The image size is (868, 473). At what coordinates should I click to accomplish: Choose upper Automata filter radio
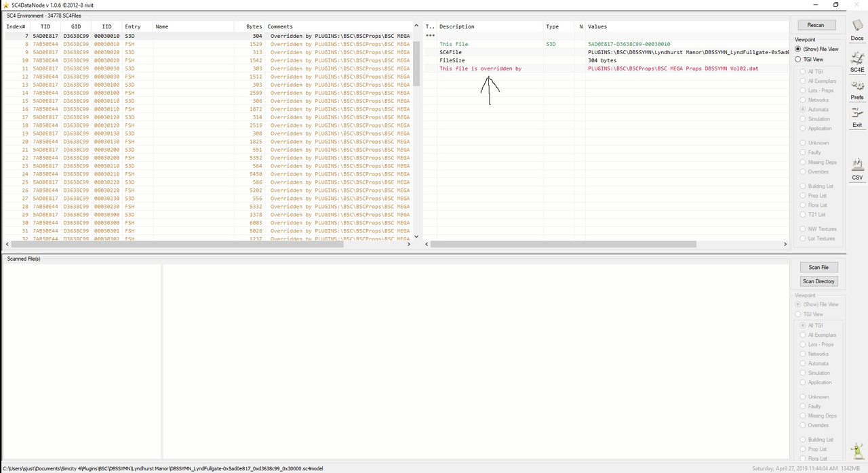tap(814, 109)
